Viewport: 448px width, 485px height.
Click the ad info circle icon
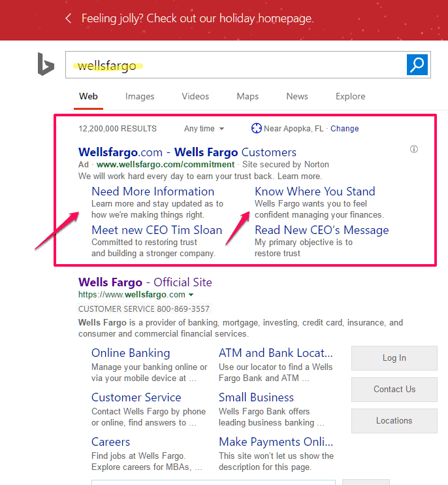414,149
